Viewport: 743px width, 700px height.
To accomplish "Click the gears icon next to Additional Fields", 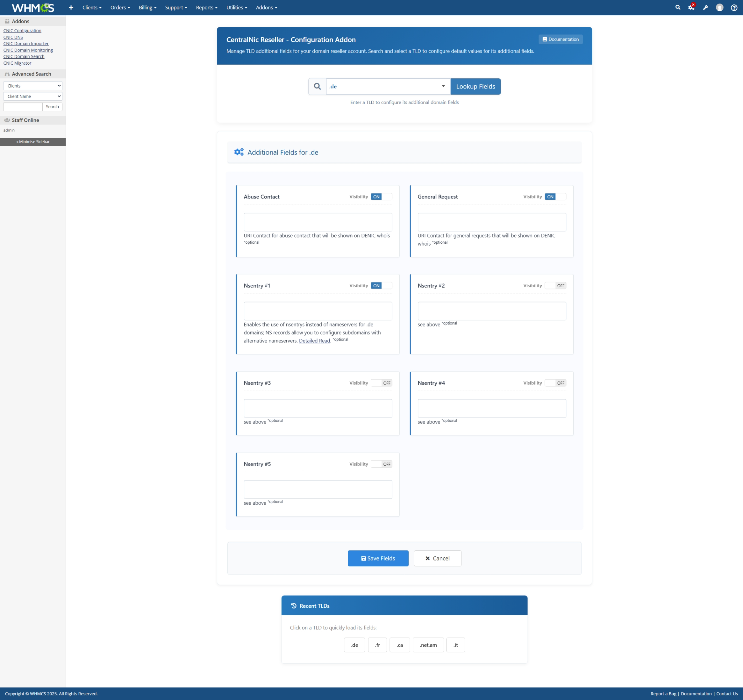I will click(239, 152).
